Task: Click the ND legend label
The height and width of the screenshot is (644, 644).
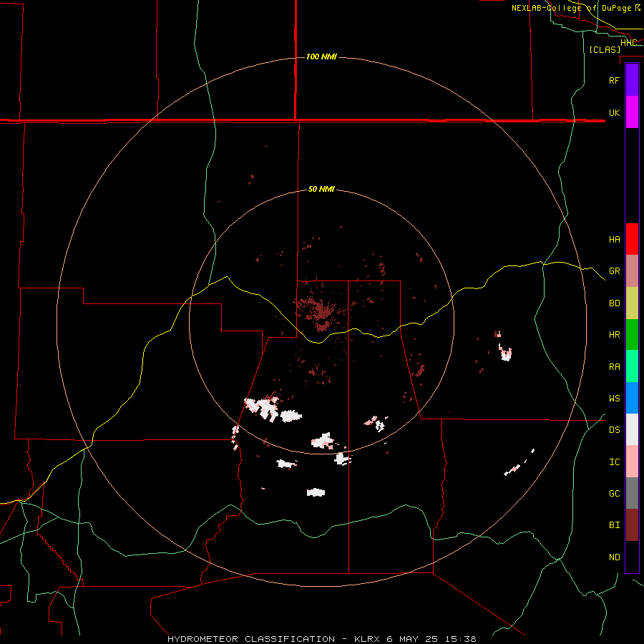Action: click(614, 557)
